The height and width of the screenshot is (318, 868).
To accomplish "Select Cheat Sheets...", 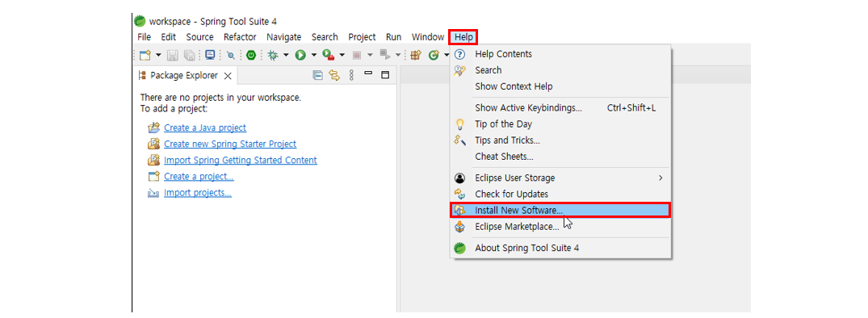I will [560, 157].
